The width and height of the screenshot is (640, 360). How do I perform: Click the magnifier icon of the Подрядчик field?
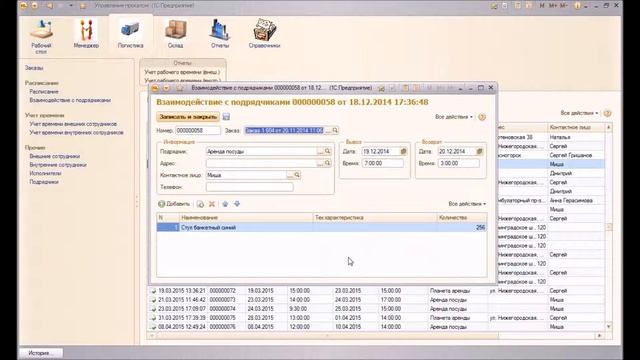click(327, 151)
